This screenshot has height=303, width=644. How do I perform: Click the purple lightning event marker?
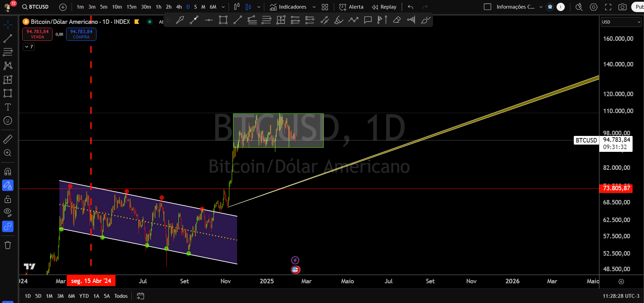pos(295,260)
